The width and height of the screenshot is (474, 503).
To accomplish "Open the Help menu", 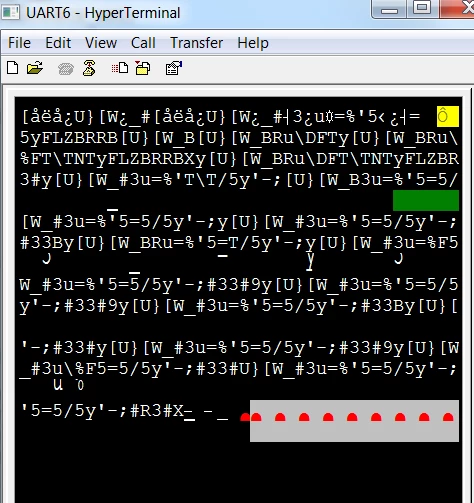I will pos(253,43).
